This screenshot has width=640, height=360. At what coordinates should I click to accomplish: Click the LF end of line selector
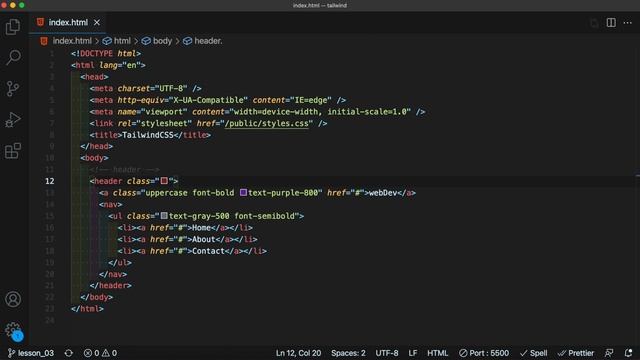[x=413, y=353]
